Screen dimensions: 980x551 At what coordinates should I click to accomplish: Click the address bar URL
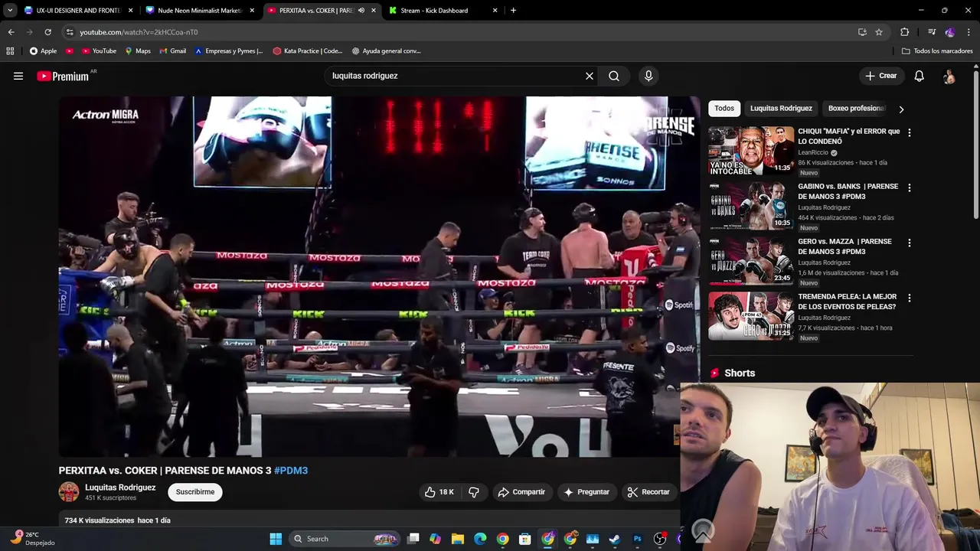click(139, 32)
